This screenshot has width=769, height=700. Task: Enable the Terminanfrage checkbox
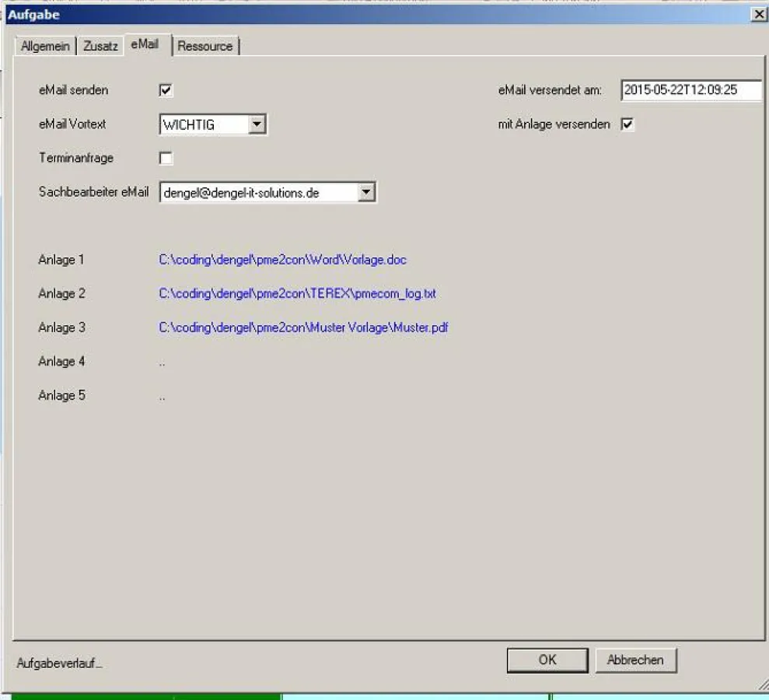166,159
